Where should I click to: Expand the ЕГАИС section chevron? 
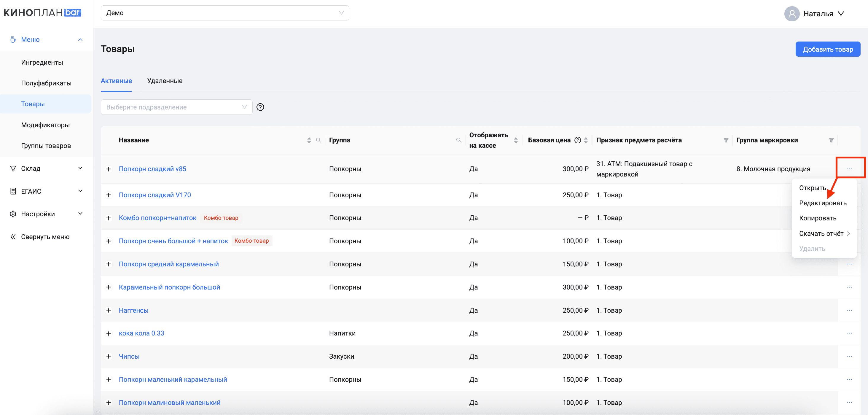pos(80,191)
